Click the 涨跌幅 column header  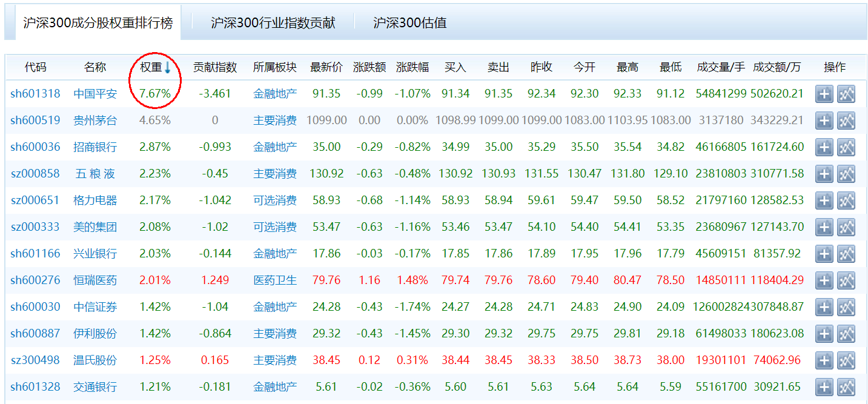(412, 67)
